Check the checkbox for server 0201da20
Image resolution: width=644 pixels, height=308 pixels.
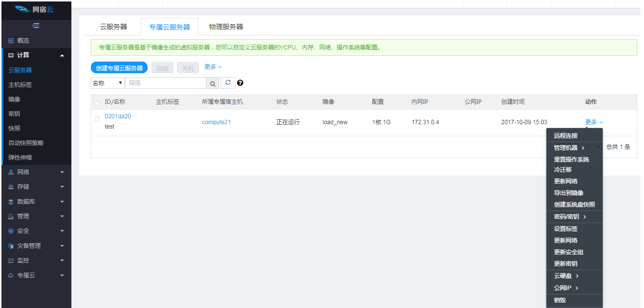point(96,119)
